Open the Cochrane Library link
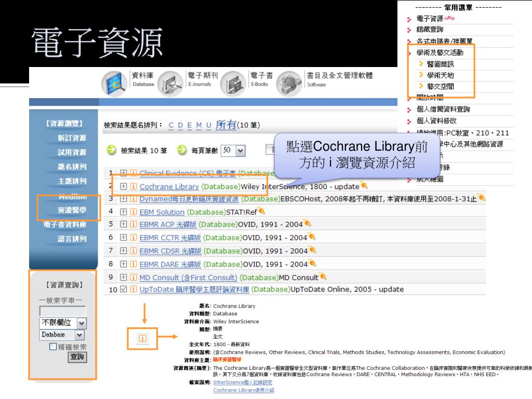Screen dimensions: 532x399 169,187
